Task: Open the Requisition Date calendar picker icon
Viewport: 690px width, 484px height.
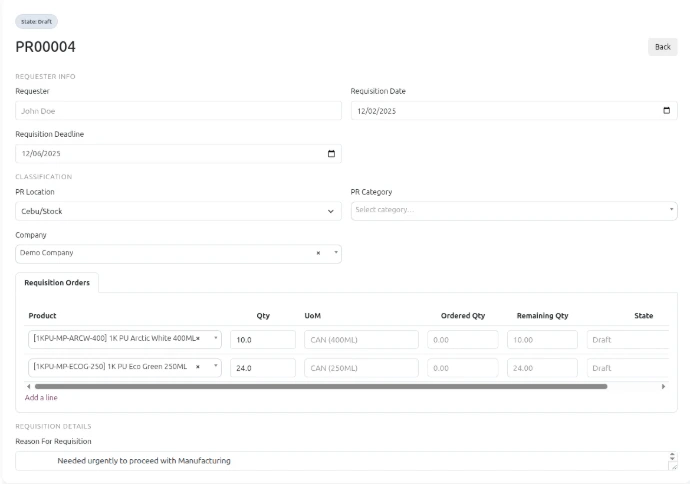Action: 667,111
